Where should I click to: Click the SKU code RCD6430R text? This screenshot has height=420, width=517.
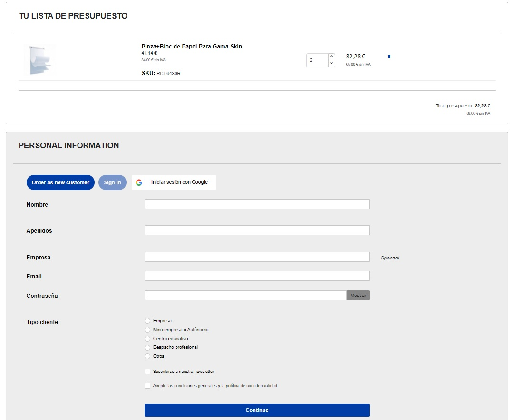tap(168, 74)
